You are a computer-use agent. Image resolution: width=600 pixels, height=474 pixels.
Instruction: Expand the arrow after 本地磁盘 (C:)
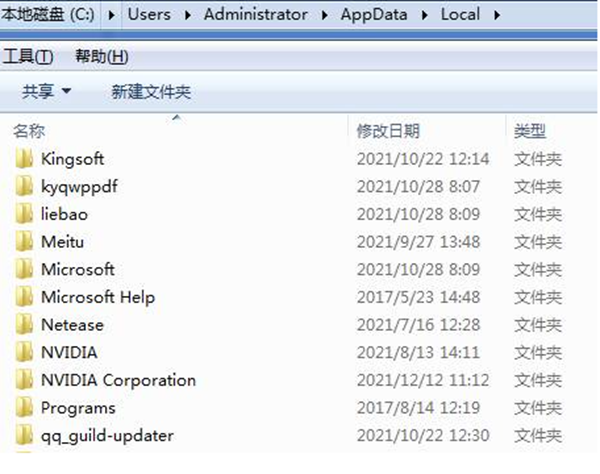[111, 15]
